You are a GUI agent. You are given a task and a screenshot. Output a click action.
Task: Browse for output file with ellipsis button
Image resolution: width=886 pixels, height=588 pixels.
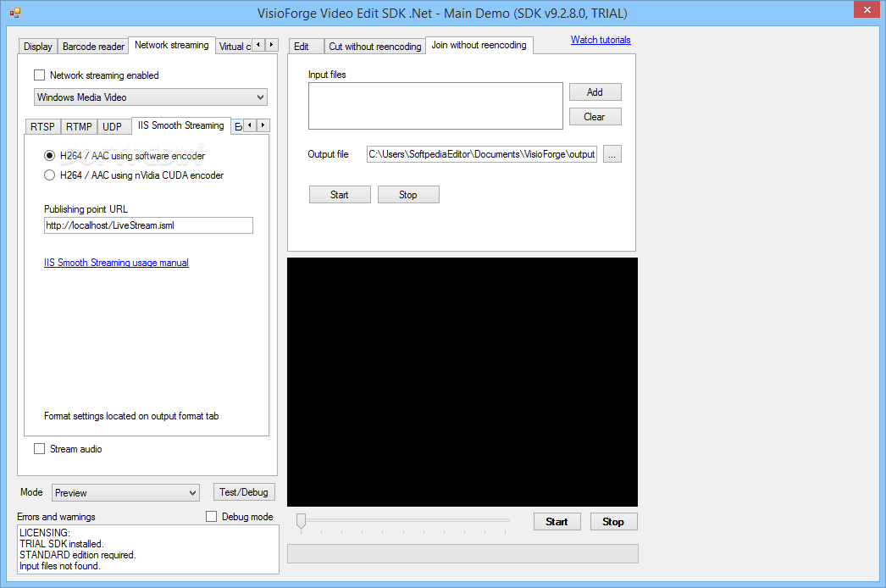coord(612,154)
